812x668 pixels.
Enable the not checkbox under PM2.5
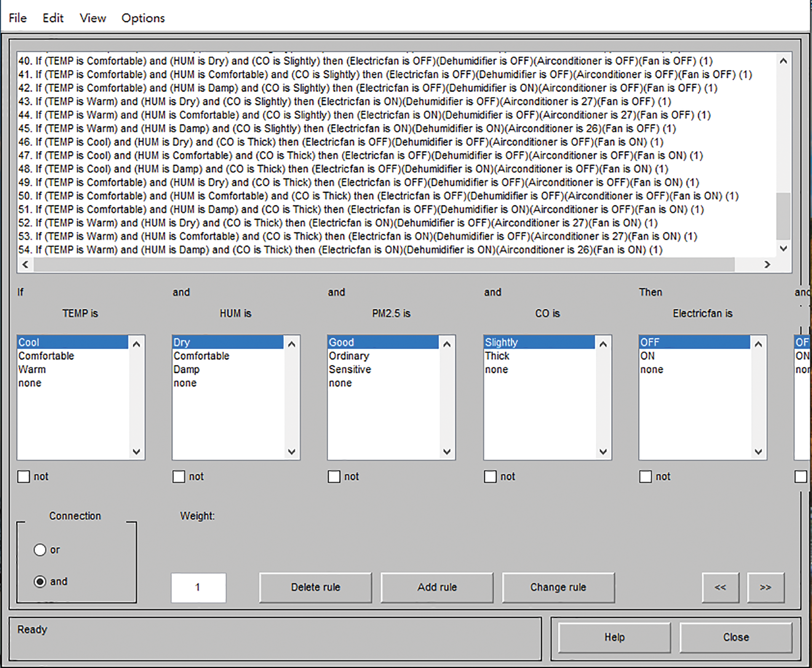[334, 476]
